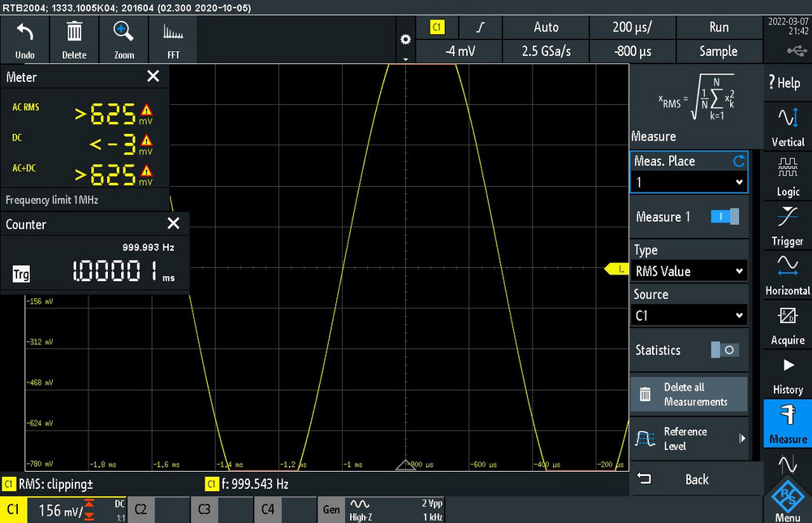Change the trigger slope rising-edge icon
This screenshot has height=523, width=812.
tap(481, 27)
